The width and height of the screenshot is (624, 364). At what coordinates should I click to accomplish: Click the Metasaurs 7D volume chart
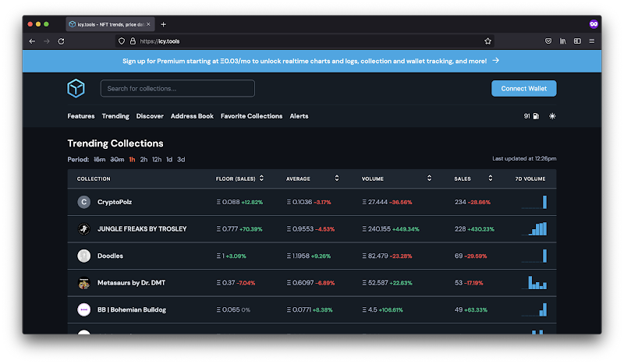pos(534,283)
